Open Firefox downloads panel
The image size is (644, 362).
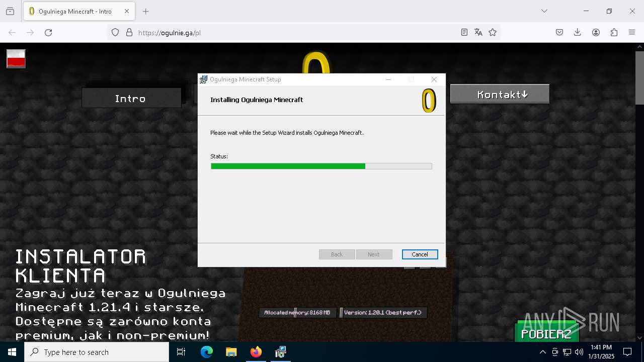tap(578, 32)
